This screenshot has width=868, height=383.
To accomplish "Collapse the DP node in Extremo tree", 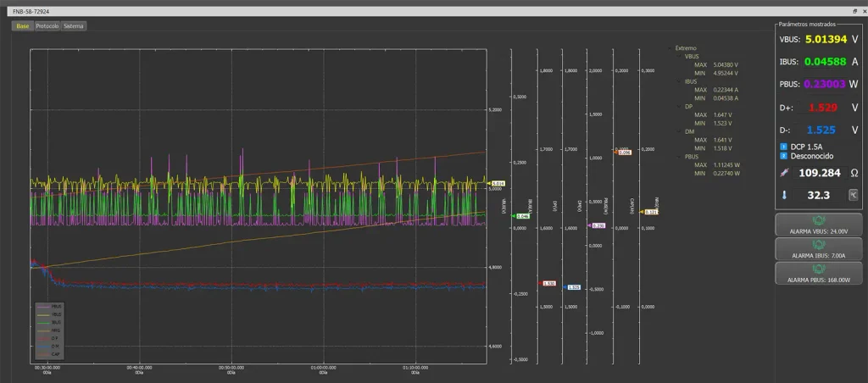I will pos(679,106).
